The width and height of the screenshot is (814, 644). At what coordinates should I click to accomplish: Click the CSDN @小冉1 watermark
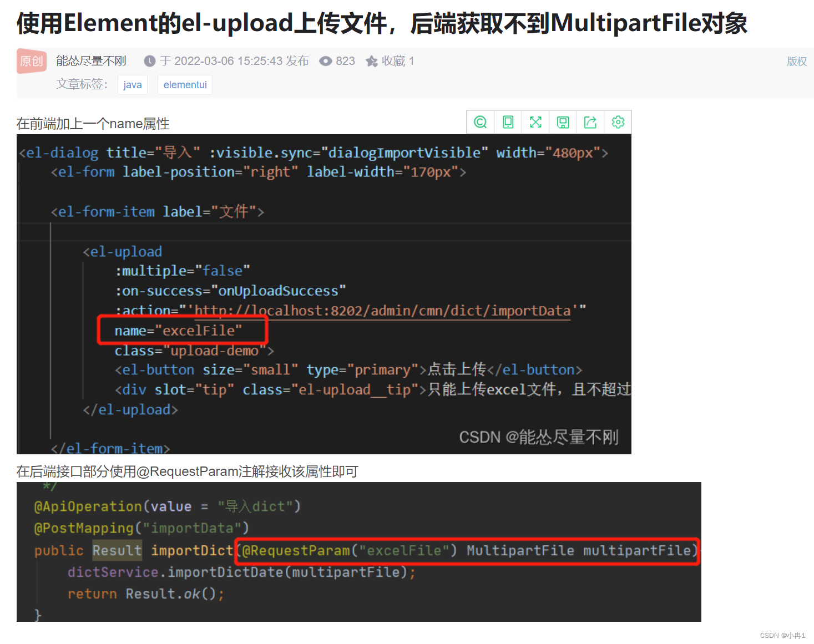pos(783,635)
